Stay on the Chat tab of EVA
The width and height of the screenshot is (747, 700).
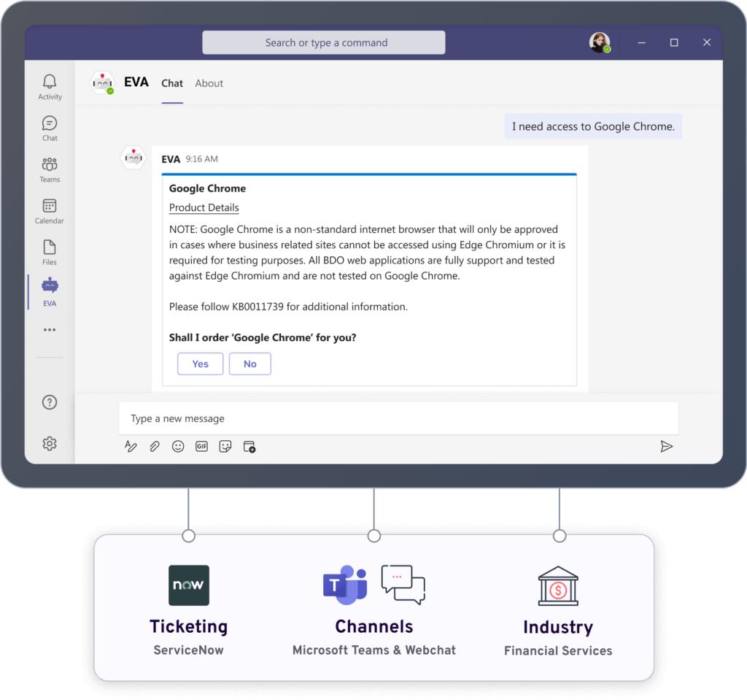172,83
